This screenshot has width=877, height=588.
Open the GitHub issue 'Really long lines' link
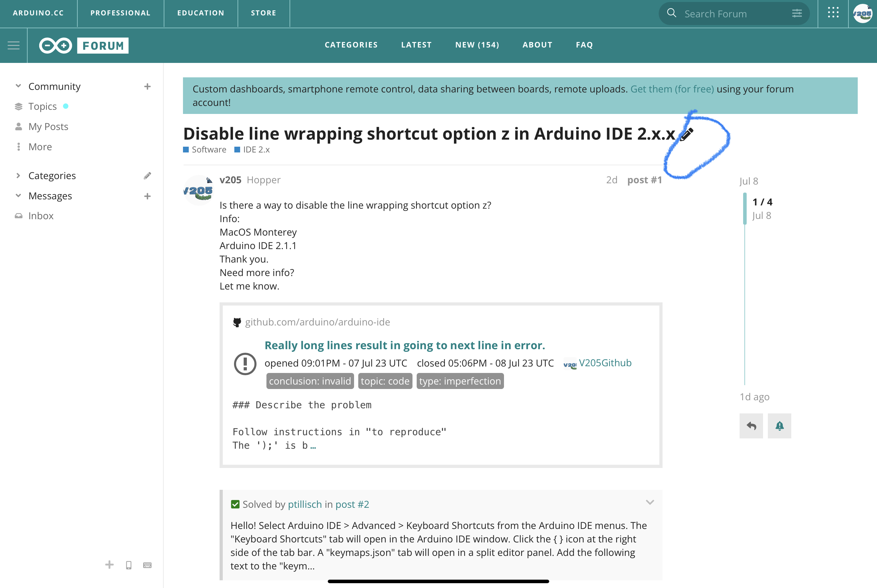pos(404,345)
